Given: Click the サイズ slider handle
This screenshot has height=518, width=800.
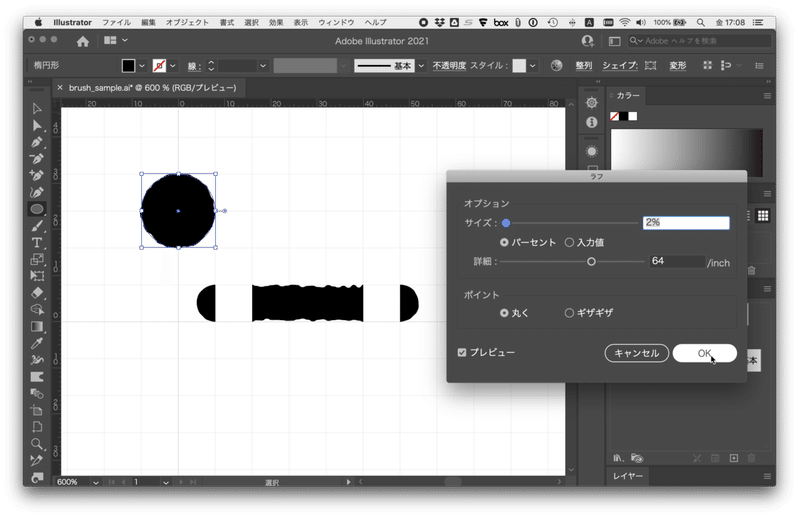Looking at the screenshot, I should pos(506,223).
